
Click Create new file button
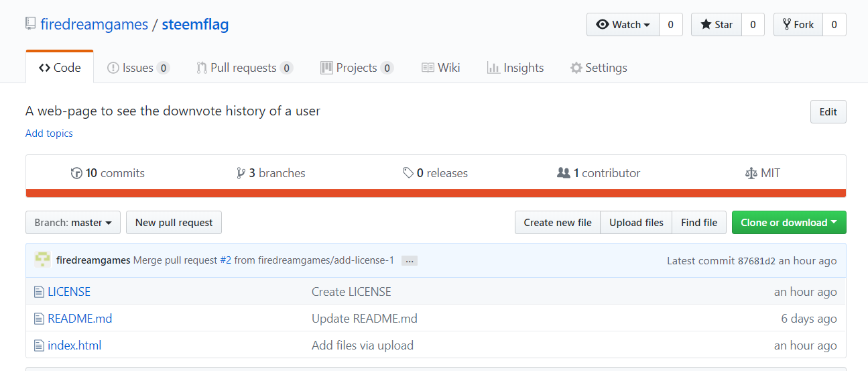click(x=558, y=223)
